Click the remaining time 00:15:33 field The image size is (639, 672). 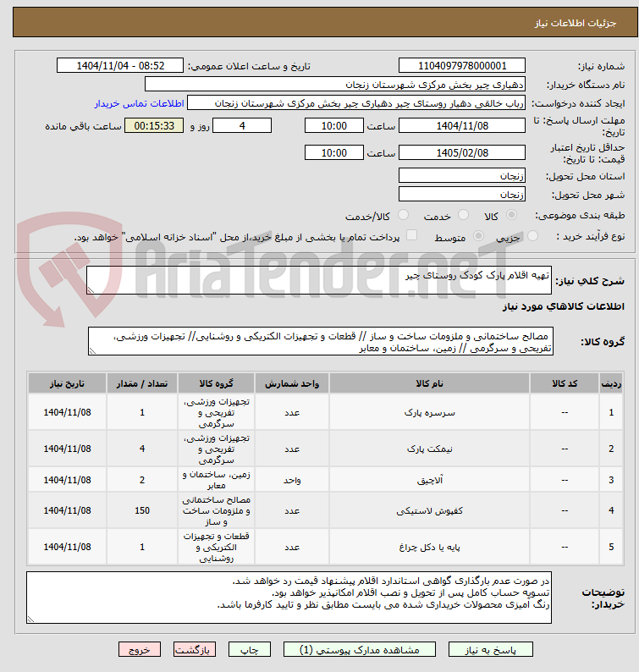pos(154,126)
